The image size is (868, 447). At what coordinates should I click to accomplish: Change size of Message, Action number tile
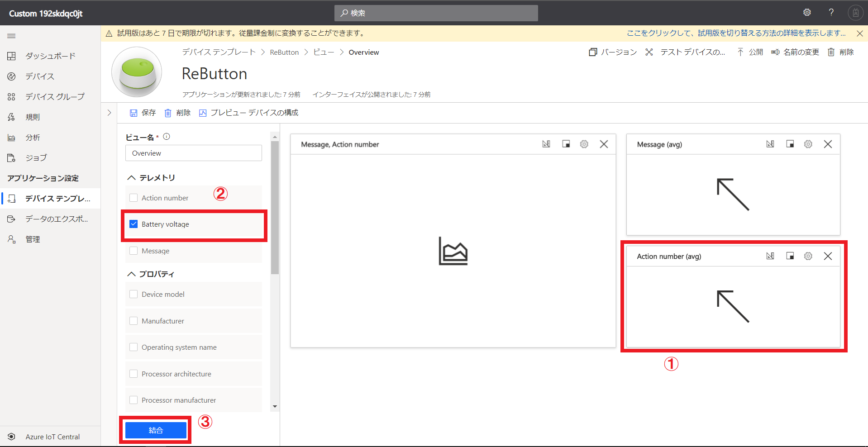[566, 144]
